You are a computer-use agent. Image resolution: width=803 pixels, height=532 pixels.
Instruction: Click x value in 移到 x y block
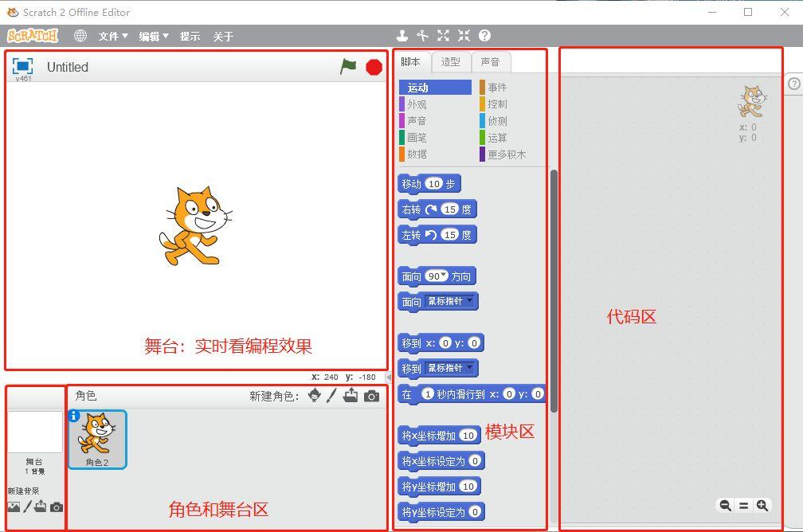(445, 342)
